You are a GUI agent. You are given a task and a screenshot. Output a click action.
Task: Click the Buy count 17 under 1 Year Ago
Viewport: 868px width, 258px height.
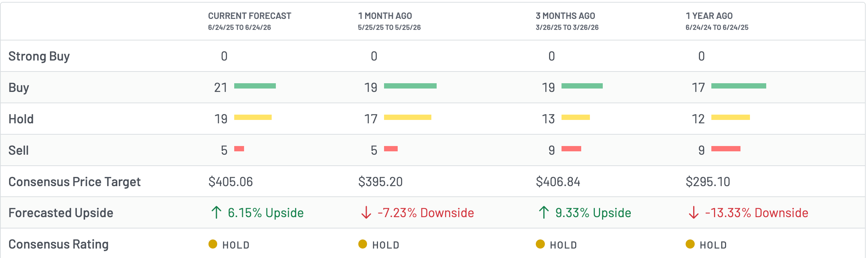click(x=698, y=87)
